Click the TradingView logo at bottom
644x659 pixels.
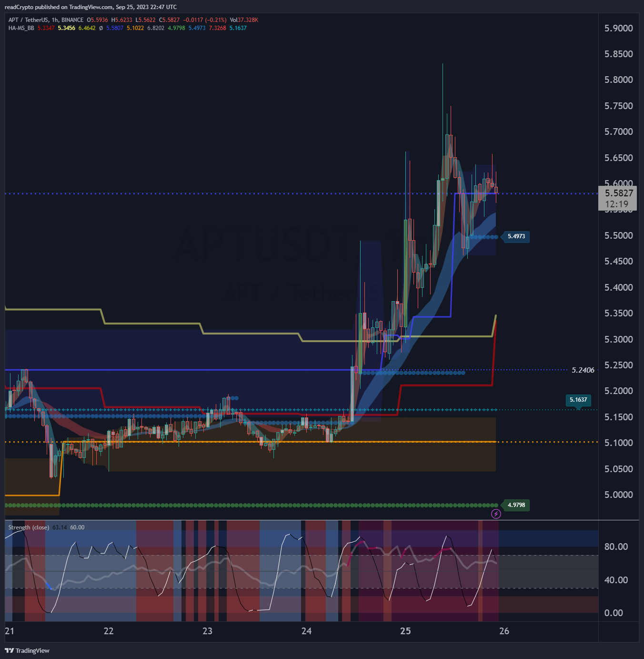tap(27, 650)
